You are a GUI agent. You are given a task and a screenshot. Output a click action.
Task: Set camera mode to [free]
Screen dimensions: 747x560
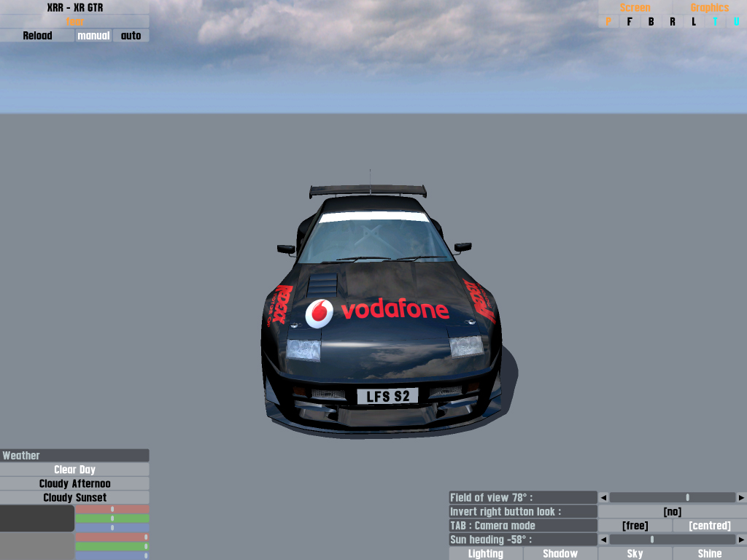tap(635, 526)
